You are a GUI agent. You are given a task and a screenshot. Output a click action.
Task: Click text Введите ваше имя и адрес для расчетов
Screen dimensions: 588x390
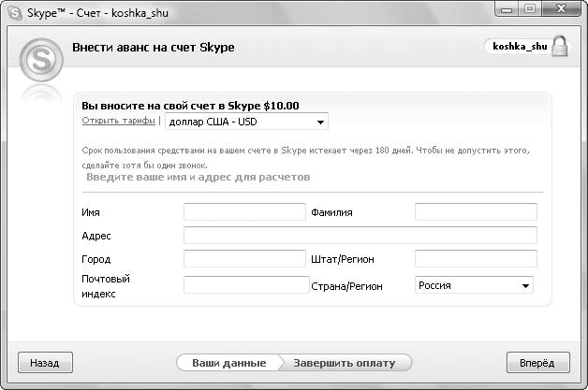click(x=198, y=177)
